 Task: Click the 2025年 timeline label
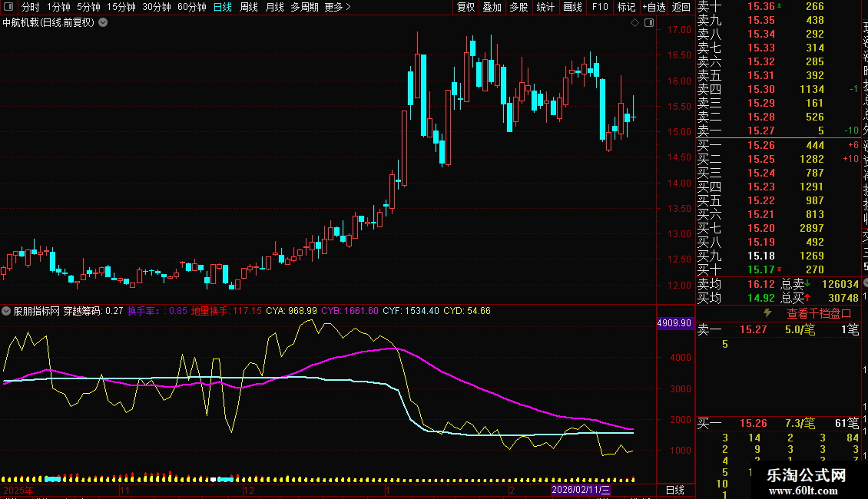[x=18, y=490]
